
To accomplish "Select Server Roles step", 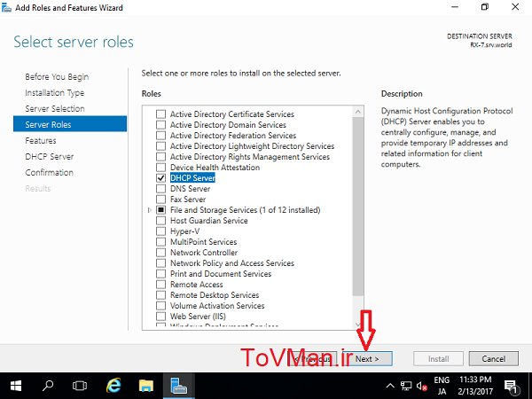I will pos(70,124).
